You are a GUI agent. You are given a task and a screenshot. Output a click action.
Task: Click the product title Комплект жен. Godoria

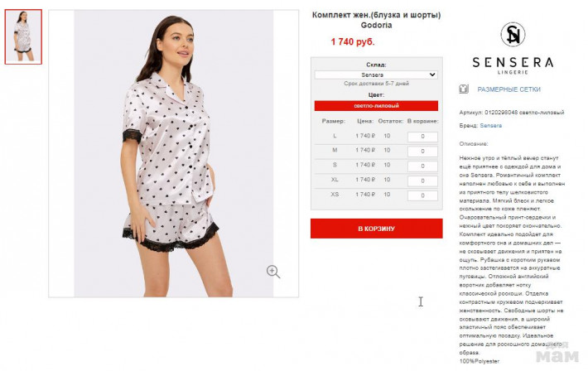(x=377, y=20)
